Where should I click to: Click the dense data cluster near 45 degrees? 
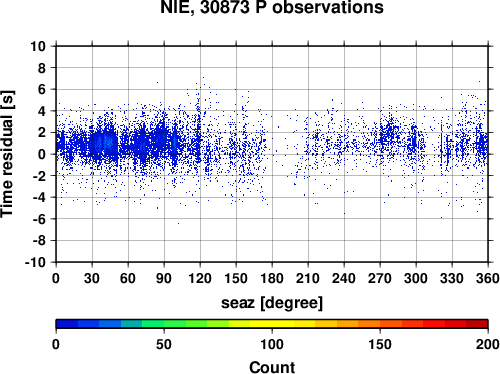click(x=105, y=143)
